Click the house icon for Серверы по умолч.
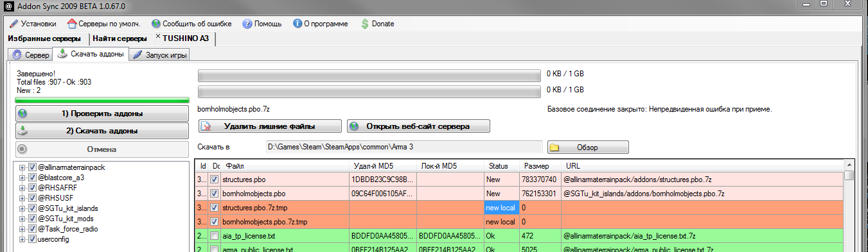This screenshot has width=868, height=252. 72,24
